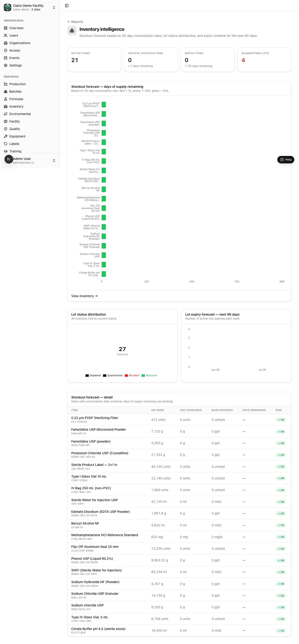The image size is (299, 644).
Task: Click the Quality shield-check icon
Action: 6,129
